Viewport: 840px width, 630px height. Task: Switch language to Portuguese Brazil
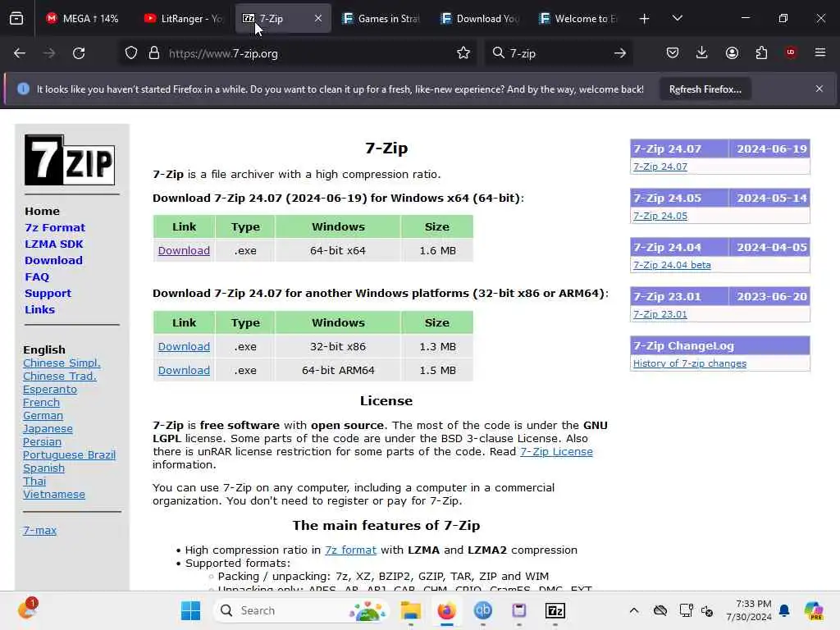click(69, 454)
